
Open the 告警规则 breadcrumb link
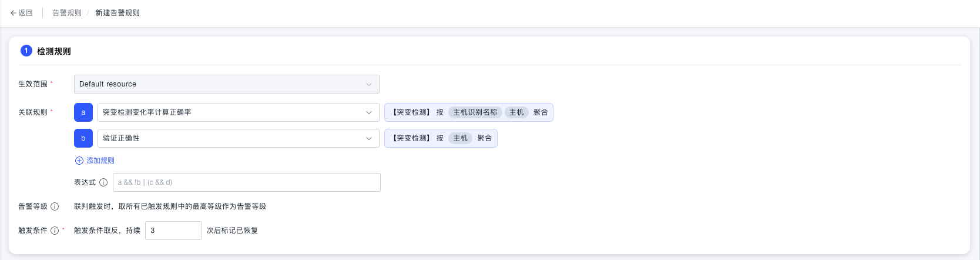[x=67, y=13]
